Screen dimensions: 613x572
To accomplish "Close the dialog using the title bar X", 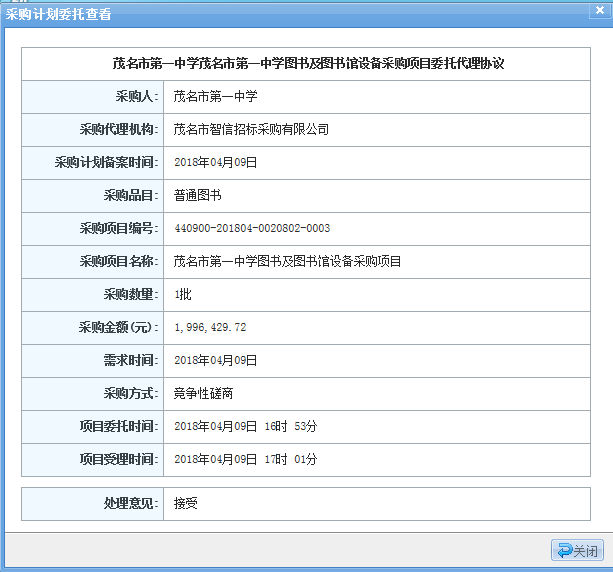I will pos(599,12).
